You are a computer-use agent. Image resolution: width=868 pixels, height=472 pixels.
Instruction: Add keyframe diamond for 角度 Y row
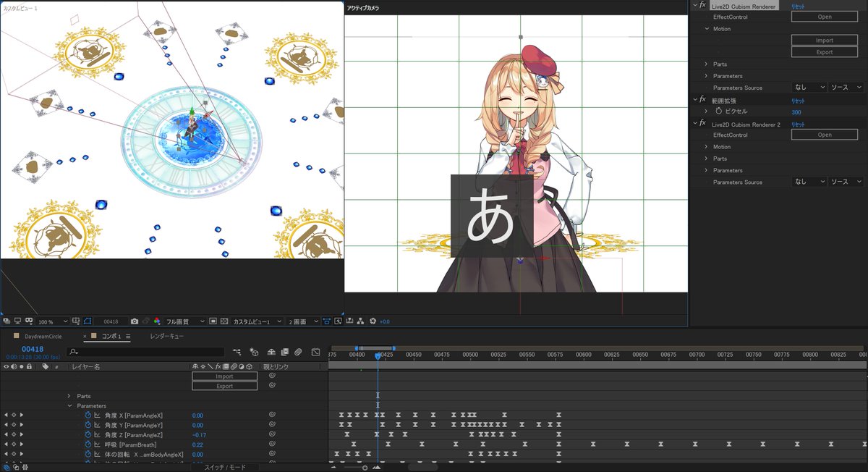coord(13,425)
